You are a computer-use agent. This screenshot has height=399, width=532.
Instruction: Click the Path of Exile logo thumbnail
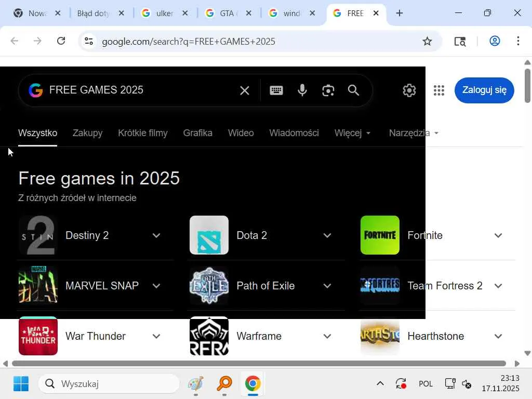pyautogui.click(x=209, y=286)
